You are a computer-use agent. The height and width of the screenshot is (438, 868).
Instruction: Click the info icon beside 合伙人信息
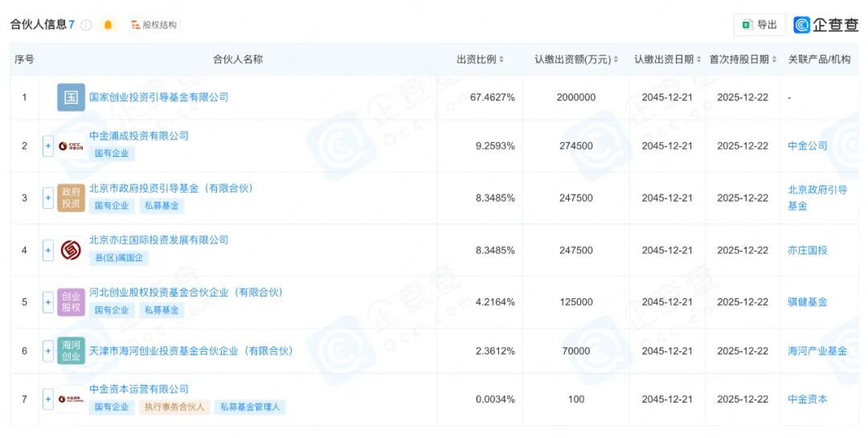pos(86,25)
